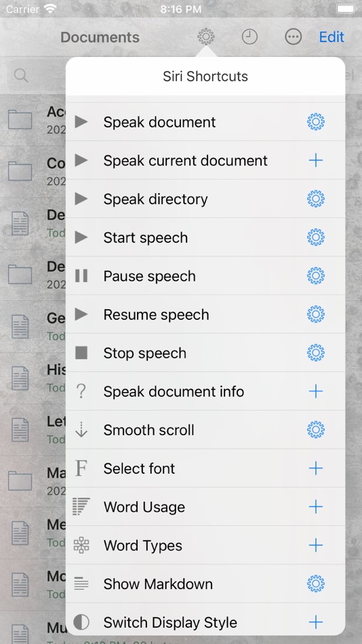Image resolution: width=362 pixels, height=644 pixels.
Task: Choose the Switch Display Style entry
Action: (205, 621)
